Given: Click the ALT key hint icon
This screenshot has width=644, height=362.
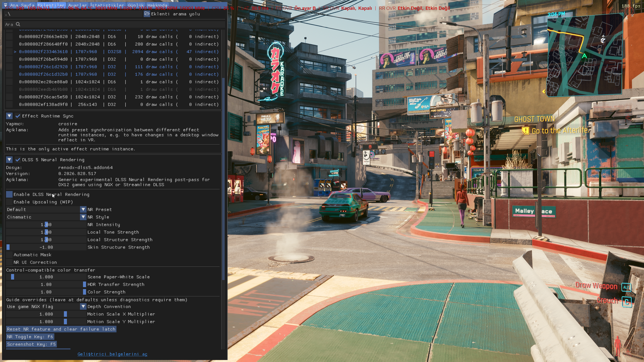Looking at the screenshot, I should click(626, 287).
